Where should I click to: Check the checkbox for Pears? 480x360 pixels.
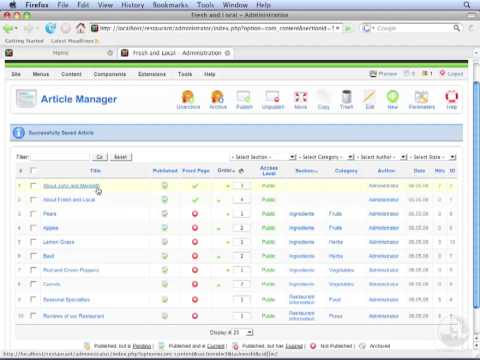pyautogui.click(x=33, y=213)
